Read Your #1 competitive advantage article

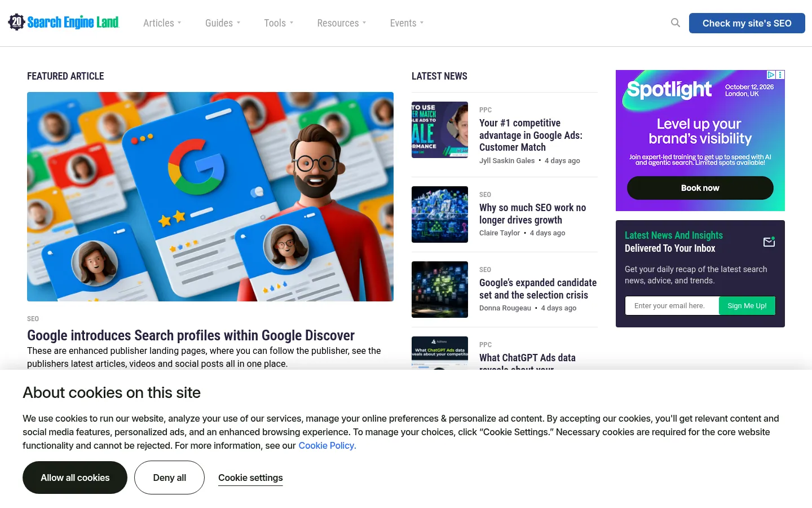(531, 135)
